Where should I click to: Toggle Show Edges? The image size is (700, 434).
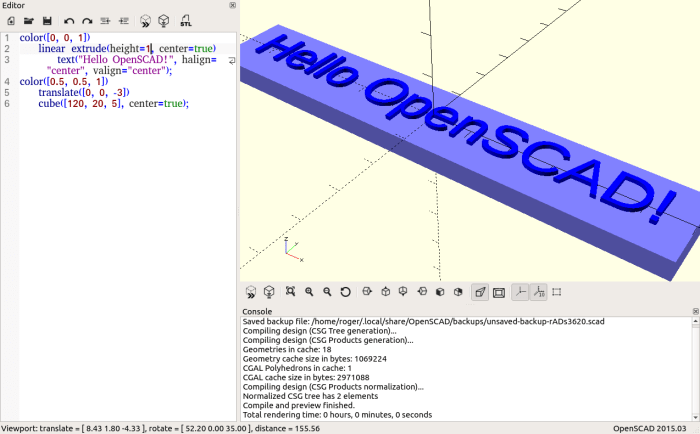click(557, 292)
